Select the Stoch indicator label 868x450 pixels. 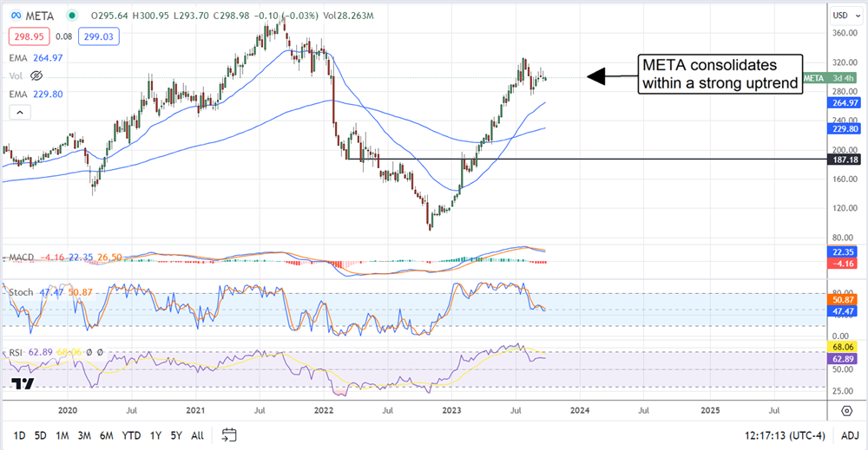pyautogui.click(x=20, y=292)
